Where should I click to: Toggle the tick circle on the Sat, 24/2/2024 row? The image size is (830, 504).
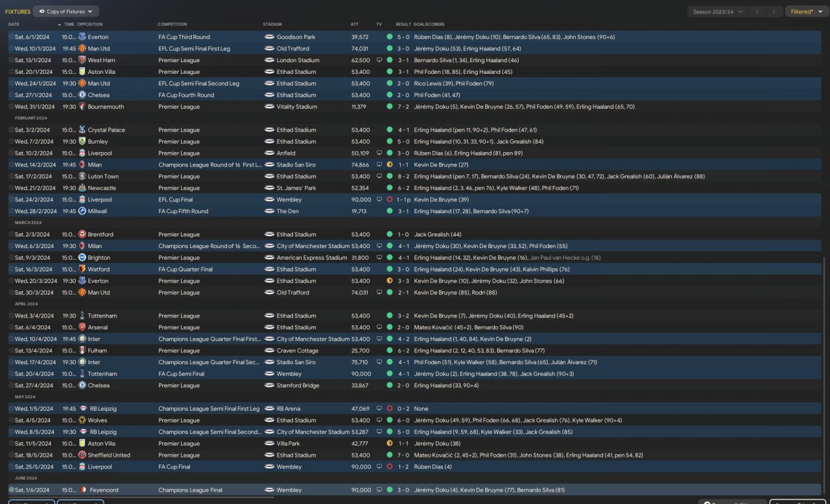point(11,200)
